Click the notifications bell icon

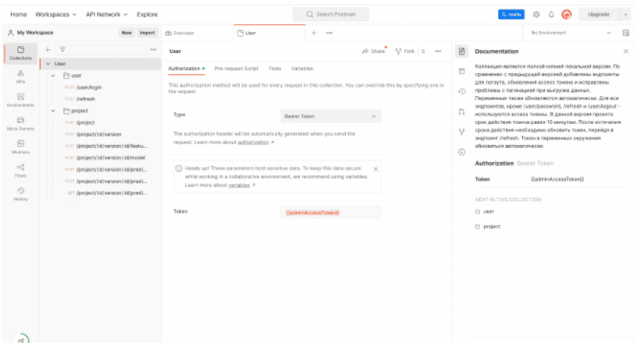(x=551, y=14)
